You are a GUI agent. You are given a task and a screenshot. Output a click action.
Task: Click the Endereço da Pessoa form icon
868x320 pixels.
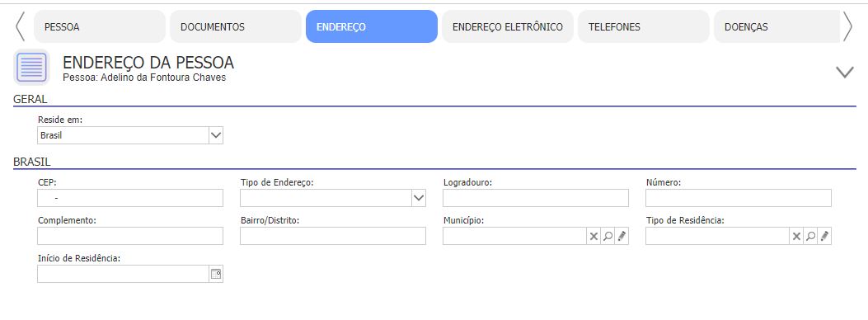[31, 68]
